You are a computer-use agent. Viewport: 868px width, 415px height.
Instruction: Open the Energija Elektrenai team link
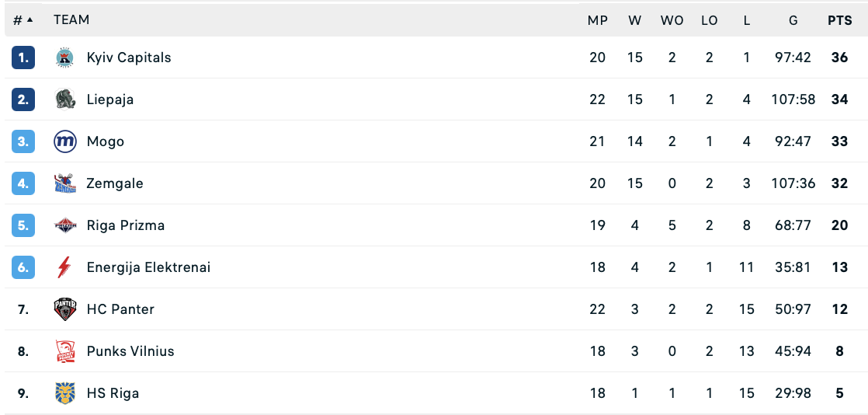(x=148, y=267)
